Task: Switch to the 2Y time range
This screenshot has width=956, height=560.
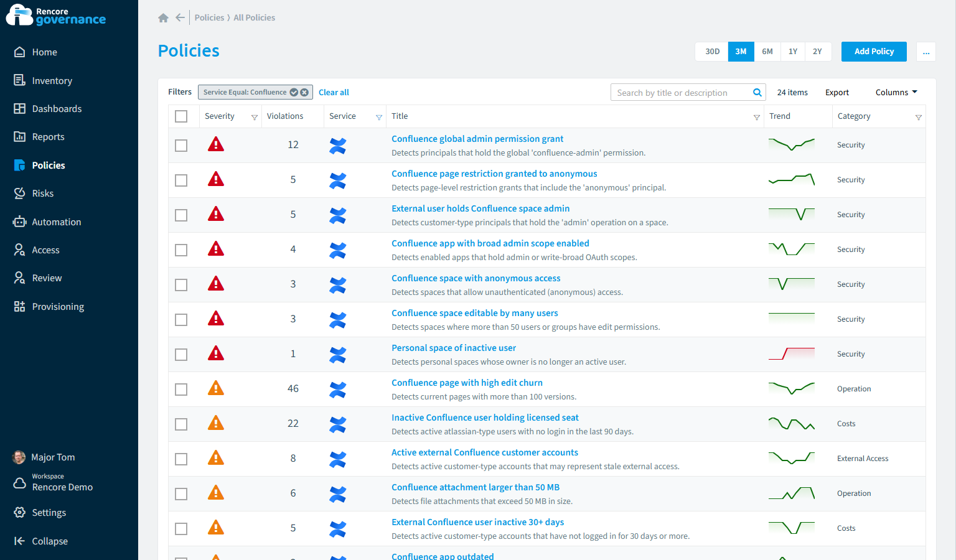Action: 817,52
